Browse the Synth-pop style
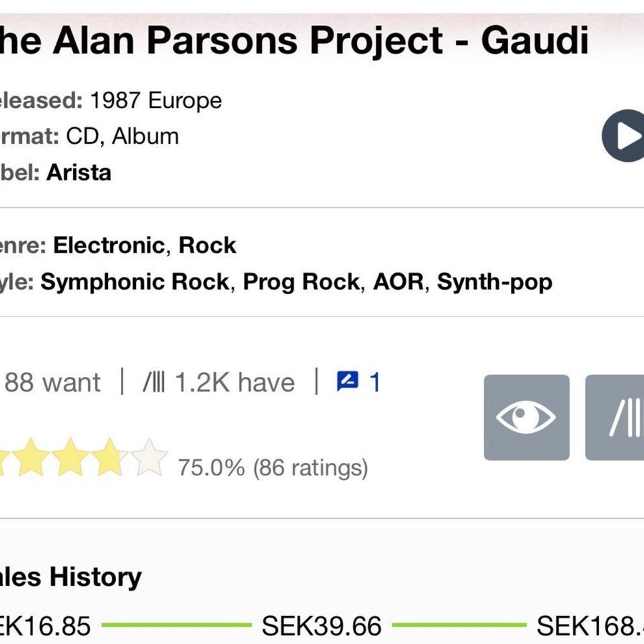 pyautogui.click(x=494, y=282)
